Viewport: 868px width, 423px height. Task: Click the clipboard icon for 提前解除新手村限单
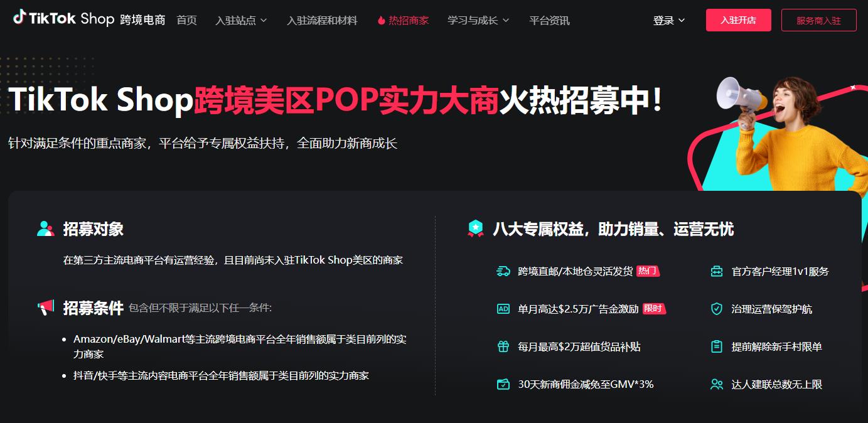tap(717, 346)
